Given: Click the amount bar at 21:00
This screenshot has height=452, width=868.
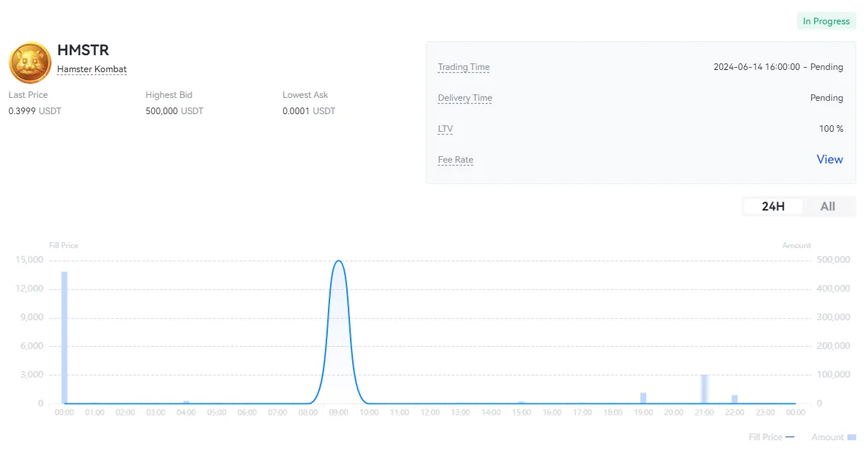Looking at the screenshot, I should click(x=704, y=389).
